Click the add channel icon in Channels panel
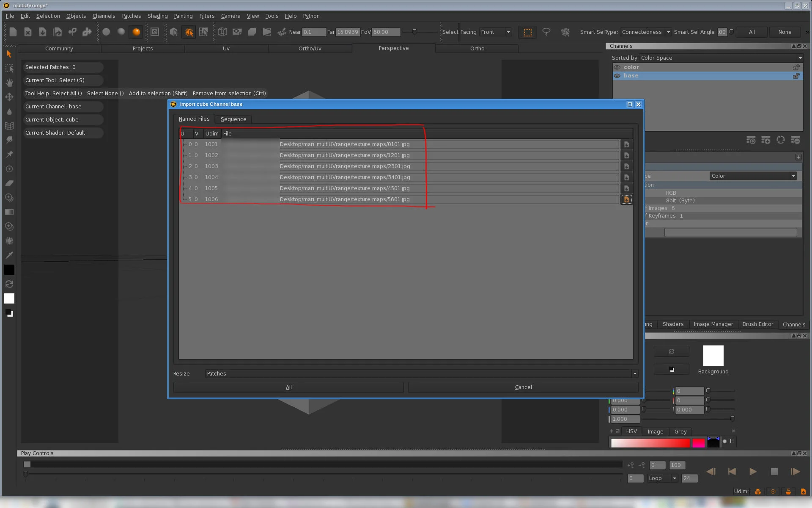 point(766,140)
